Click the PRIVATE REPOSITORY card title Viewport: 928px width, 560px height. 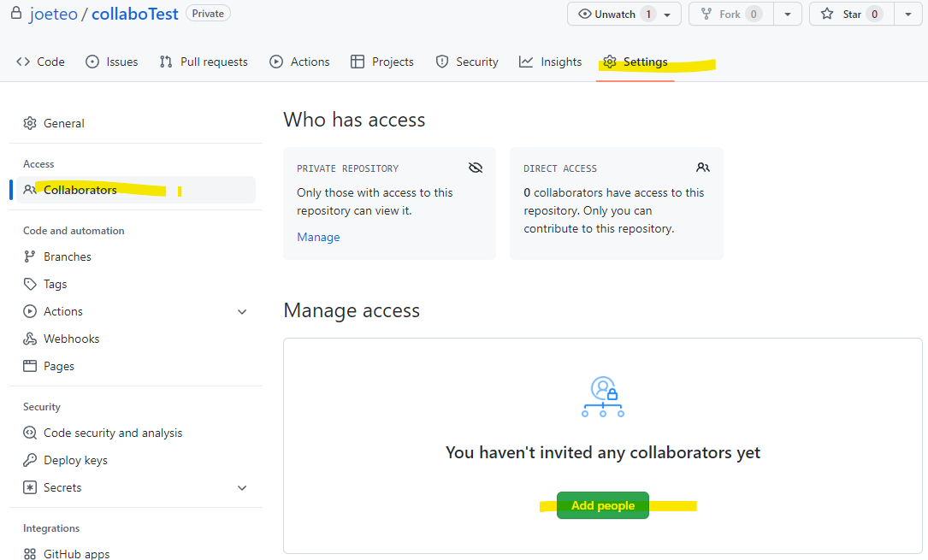(x=347, y=168)
